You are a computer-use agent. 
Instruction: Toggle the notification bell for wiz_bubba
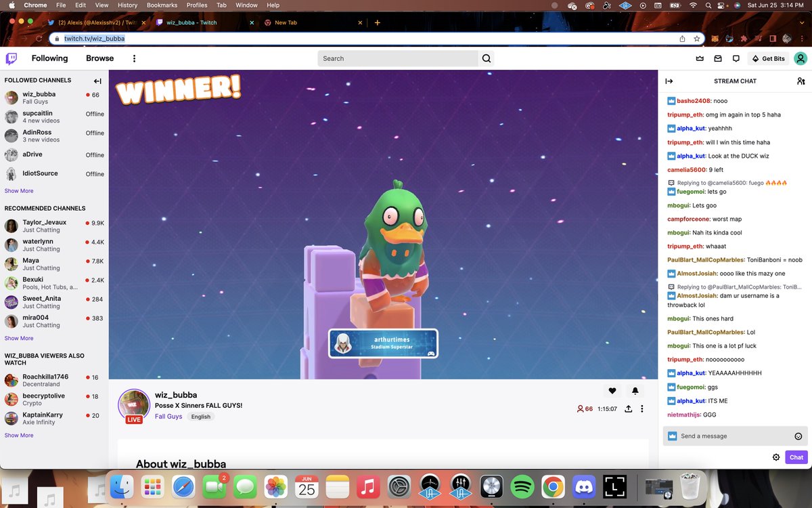[x=635, y=390]
